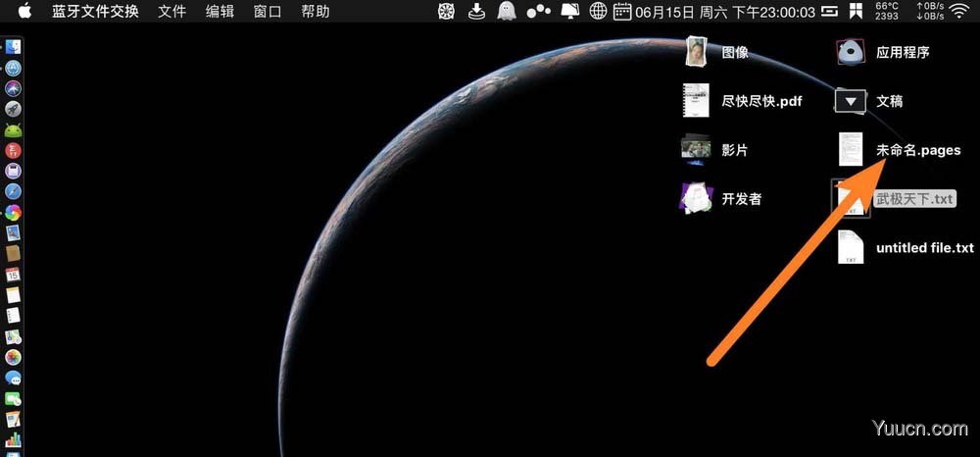Click the double-bar menu bar icon
The image size is (980, 457).
(x=829, y=11)
